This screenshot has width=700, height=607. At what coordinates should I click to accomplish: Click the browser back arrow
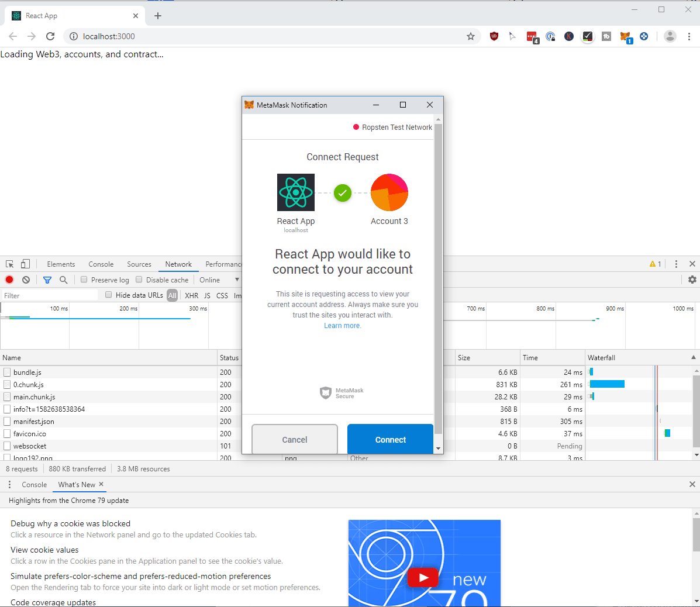point(13,36)
